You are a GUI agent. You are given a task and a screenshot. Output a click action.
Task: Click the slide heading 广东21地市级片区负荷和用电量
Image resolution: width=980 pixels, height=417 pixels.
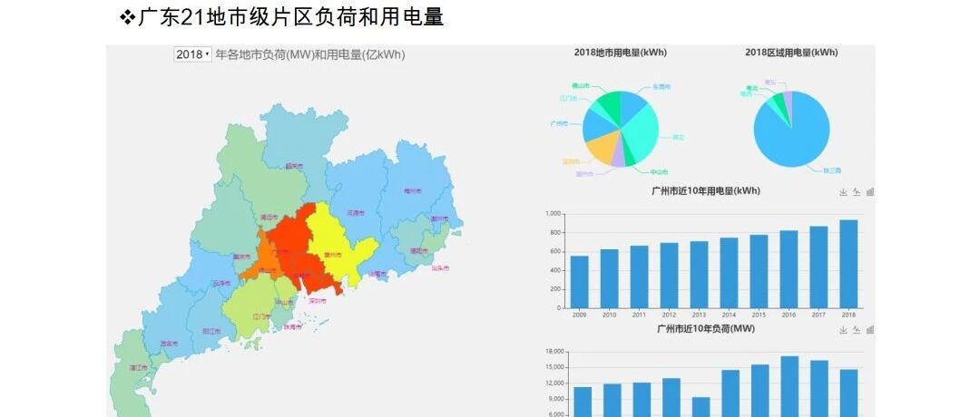(290, 17)
